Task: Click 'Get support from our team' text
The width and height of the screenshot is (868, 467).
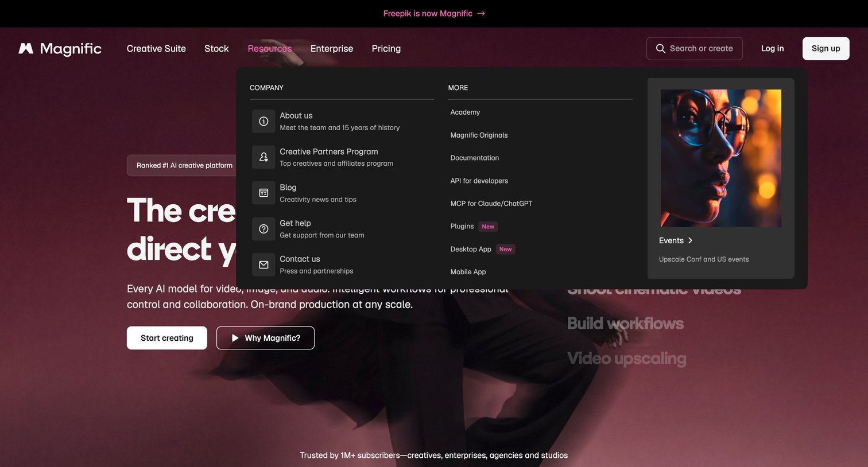Action: pyautogui.click(x=322, y=235)
